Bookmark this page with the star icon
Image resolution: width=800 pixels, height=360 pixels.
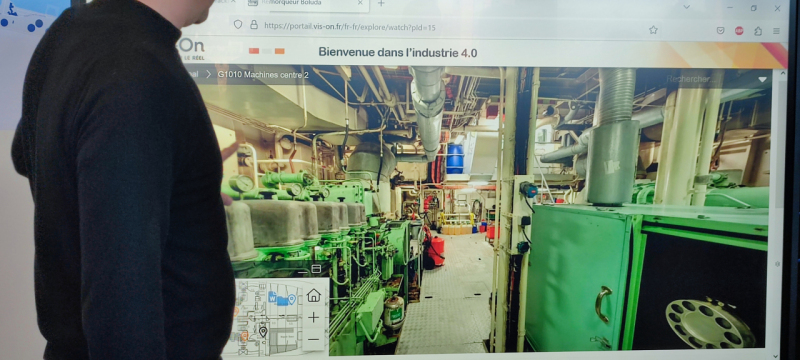pyautogui.click(x=653, y=30)
